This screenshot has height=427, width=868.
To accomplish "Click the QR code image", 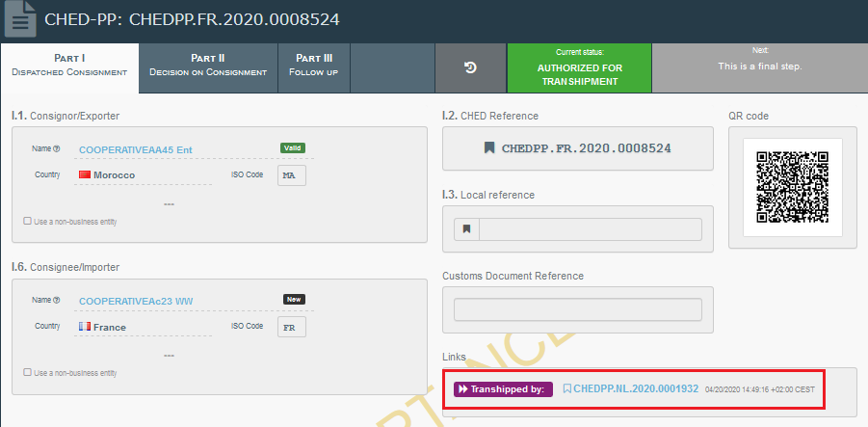I will coord(792,187).
